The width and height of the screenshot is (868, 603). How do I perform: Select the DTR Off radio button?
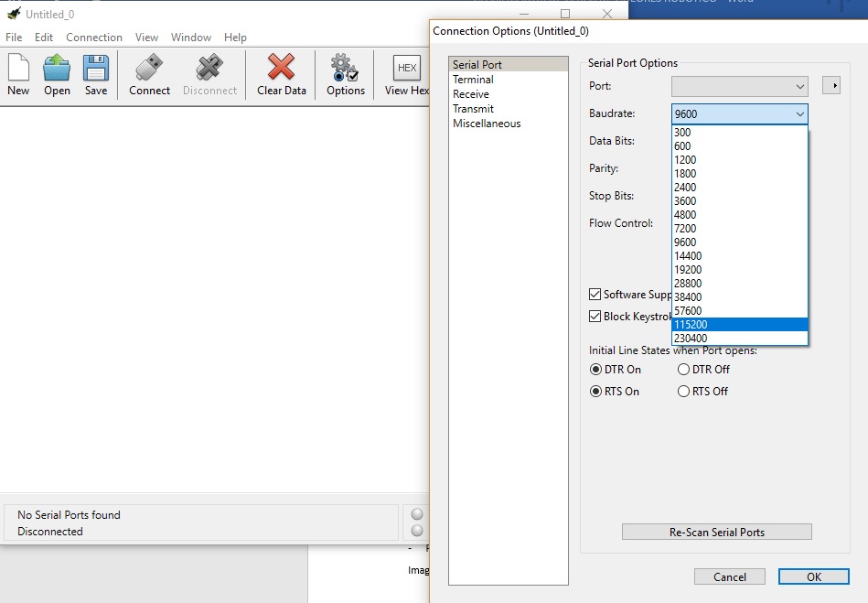[683, 370]
